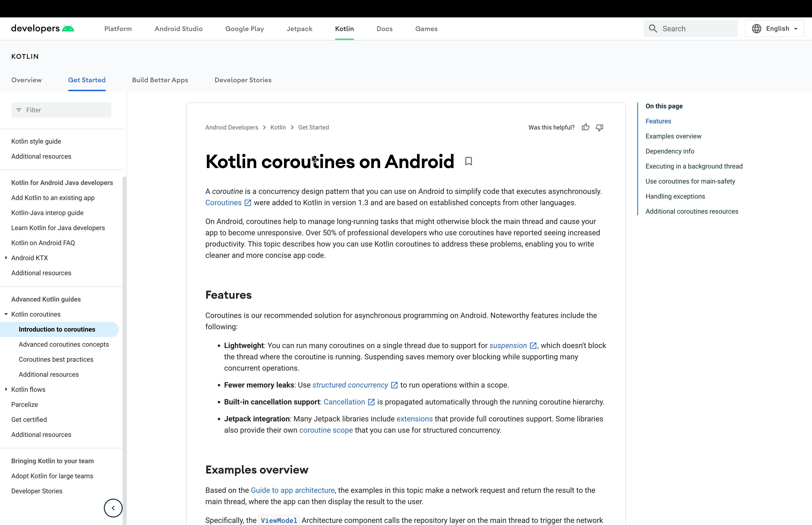Click the thumbs up helpful icon
This screenshot has width=812, height=525.
586,128
